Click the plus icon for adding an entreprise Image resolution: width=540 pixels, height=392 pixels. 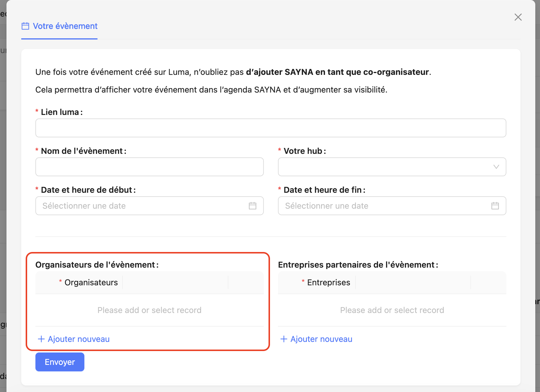(284, 339)
